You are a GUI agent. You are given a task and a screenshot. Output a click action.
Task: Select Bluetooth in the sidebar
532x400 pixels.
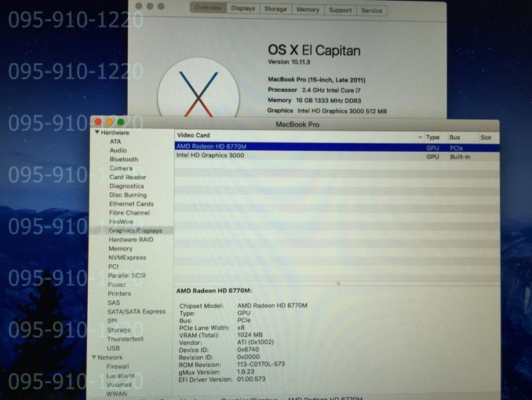[x=124, y=159]
